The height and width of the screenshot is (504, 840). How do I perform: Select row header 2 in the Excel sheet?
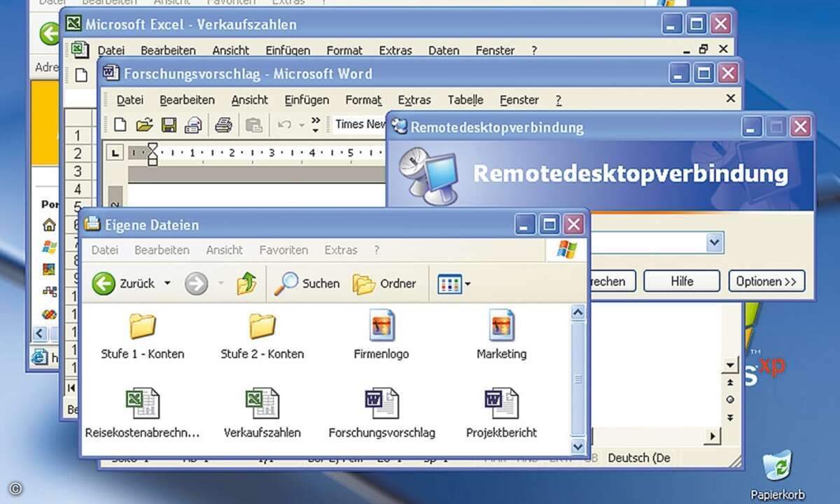click(78, 153)
